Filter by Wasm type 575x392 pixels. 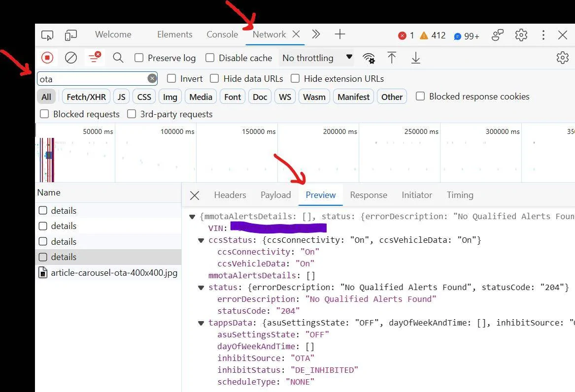click(x=314, y=97)
